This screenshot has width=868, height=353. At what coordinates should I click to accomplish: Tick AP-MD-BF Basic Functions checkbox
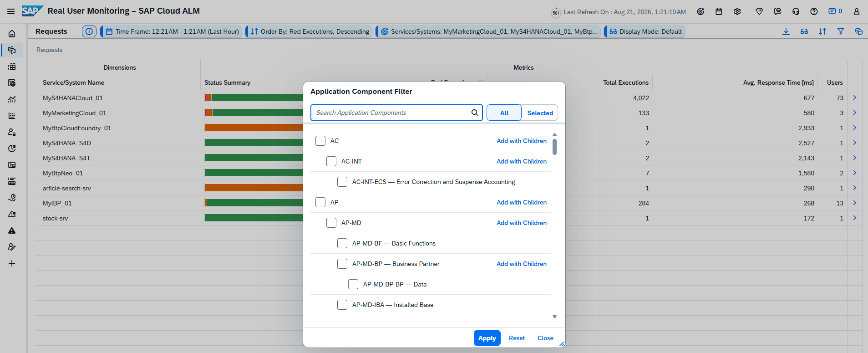[342, 243]
